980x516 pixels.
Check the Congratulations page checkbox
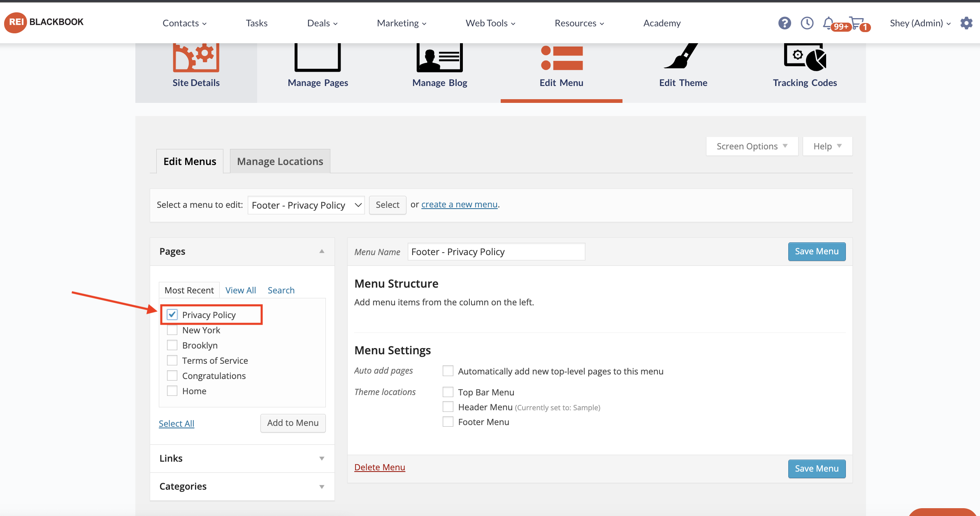(x=172, y=376)
